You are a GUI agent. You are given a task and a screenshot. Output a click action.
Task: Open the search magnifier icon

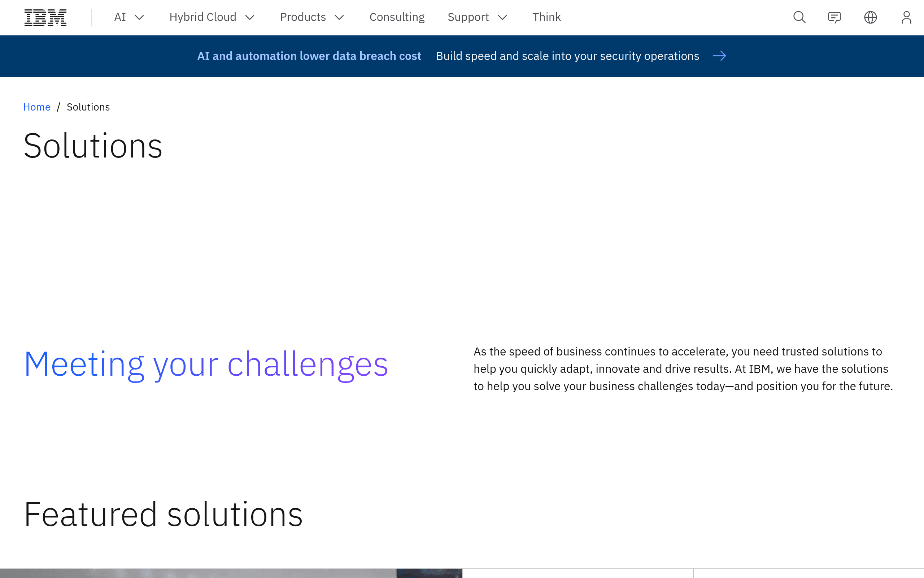pos(799,17)
